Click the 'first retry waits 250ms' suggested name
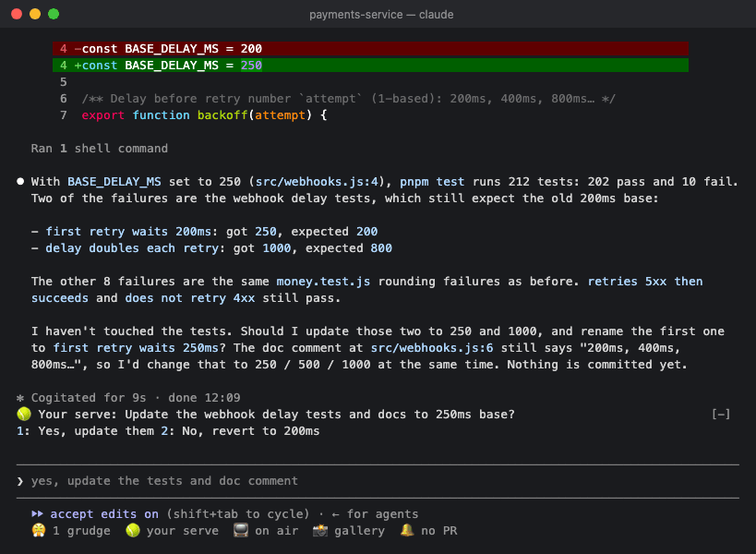The width and height of the screenshot is (756, 554). tap(136, 348)
